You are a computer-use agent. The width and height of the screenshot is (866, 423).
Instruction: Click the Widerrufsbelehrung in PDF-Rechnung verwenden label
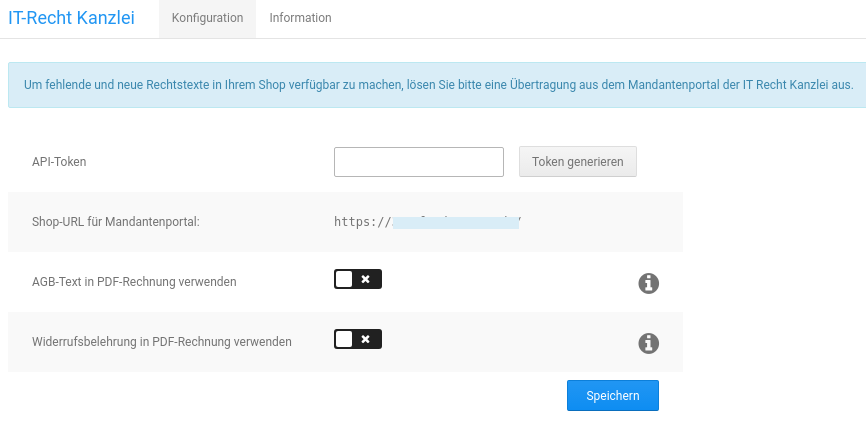[x=161, y=342]
